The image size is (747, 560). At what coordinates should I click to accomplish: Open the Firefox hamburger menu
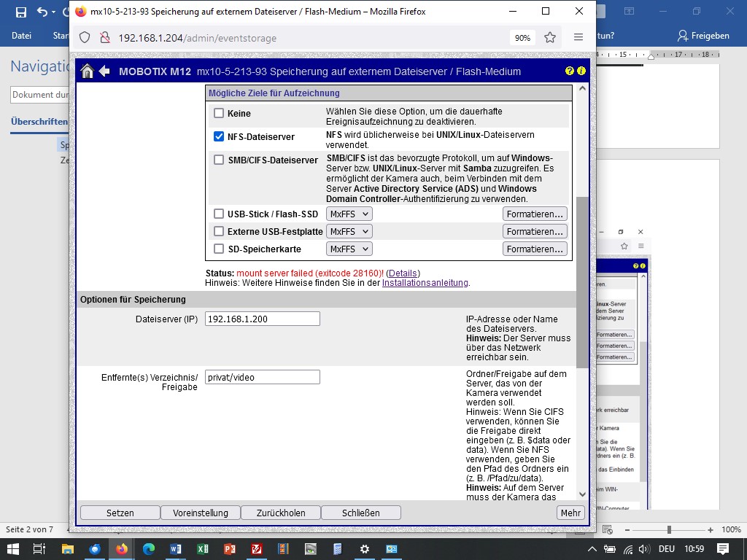pos(578,37)
